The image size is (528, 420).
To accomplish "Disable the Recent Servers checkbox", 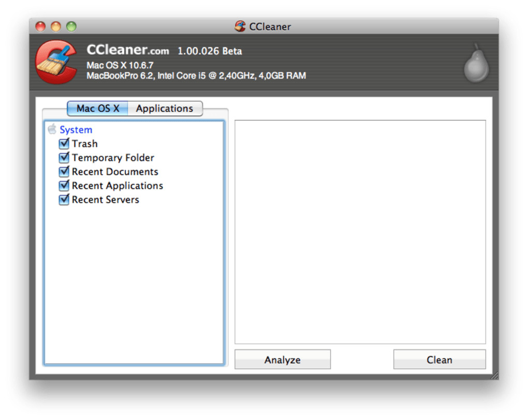I will click(64, 199).
